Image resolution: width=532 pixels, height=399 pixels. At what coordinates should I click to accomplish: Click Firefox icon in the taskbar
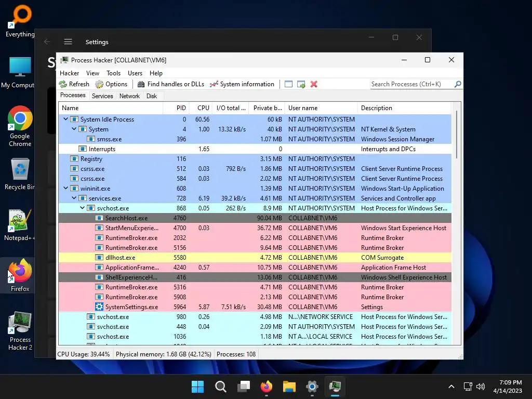coord(267,387)
